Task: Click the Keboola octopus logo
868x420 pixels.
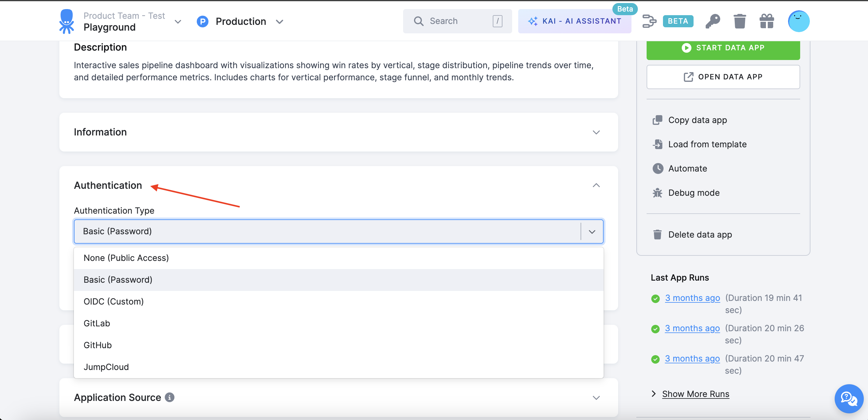Action: tap(66, 21)
